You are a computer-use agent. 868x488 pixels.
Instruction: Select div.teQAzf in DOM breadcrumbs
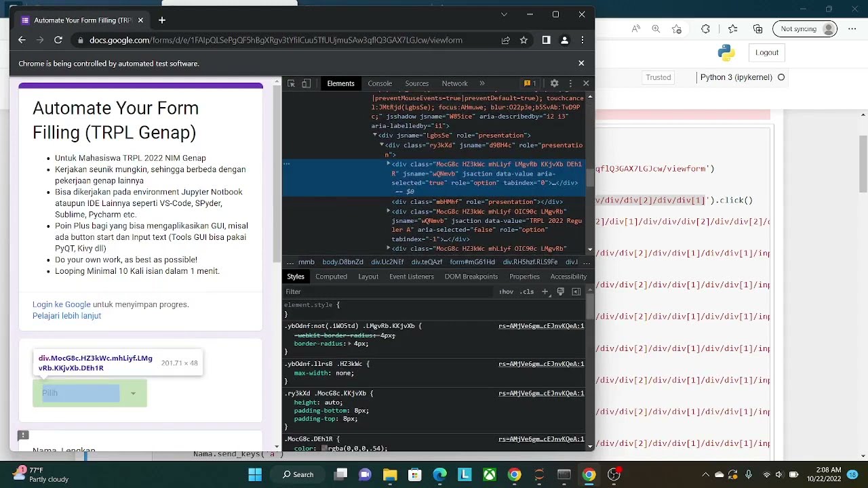pos(427,262)
